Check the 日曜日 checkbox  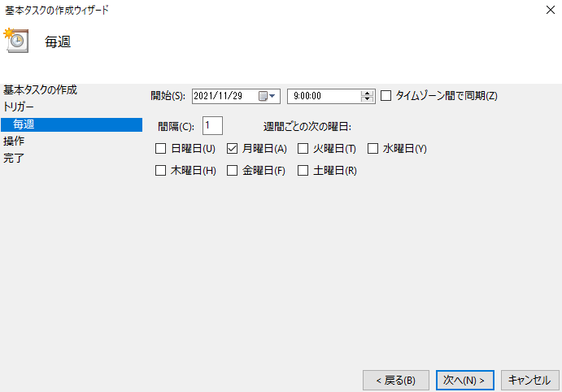click(x=160, y=148)
